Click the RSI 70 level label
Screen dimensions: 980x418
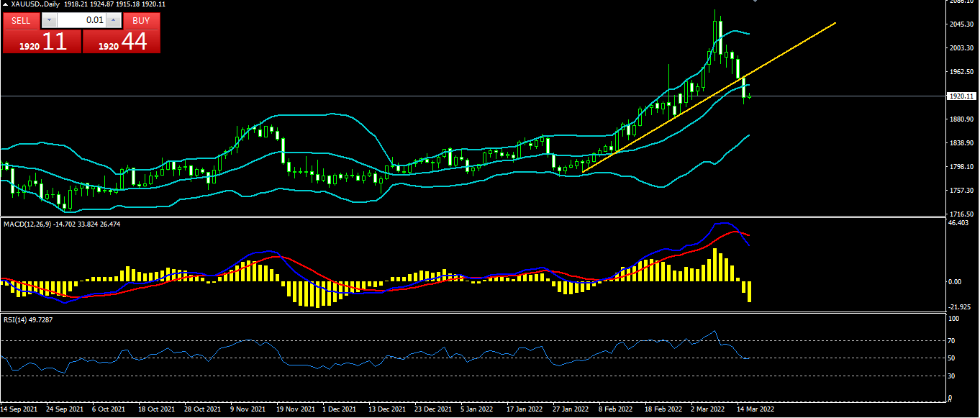point(953,340)
